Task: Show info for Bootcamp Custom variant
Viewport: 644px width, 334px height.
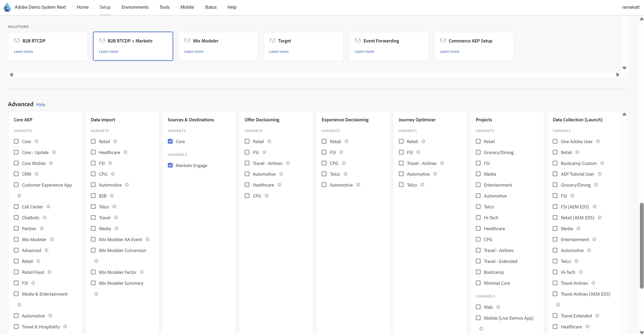Action: [602, 163]
